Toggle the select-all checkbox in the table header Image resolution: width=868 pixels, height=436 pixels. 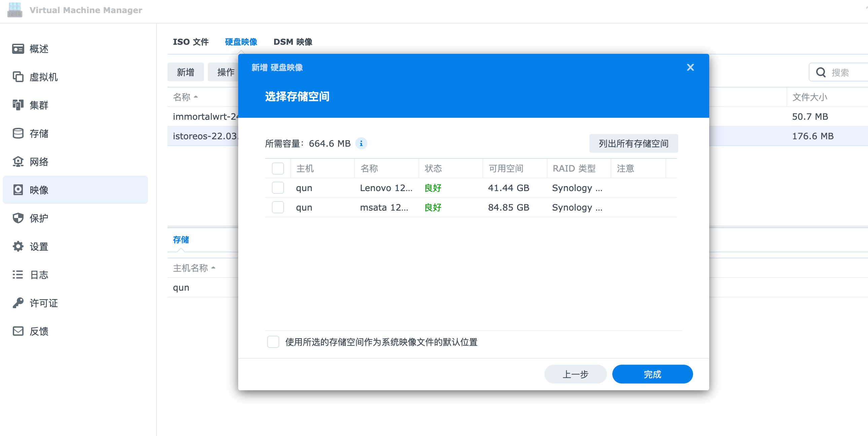tap(278, 168)
